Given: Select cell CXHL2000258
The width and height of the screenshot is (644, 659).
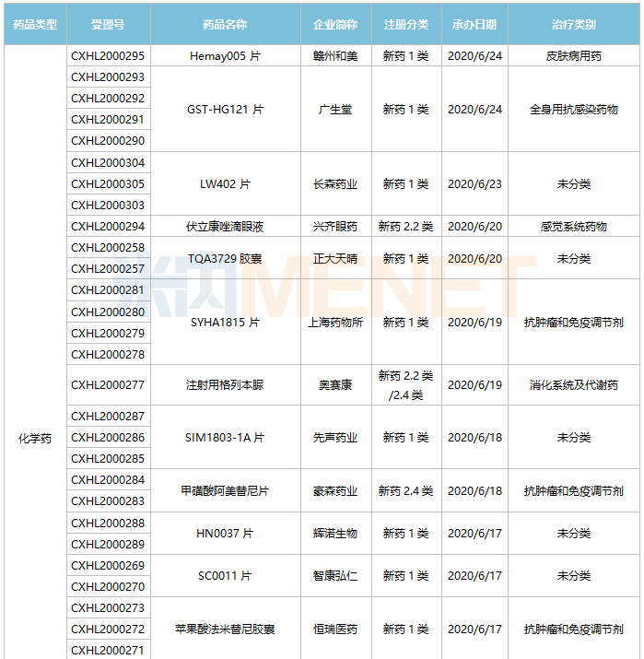Looking at the screenshot, I should (109, 248).
